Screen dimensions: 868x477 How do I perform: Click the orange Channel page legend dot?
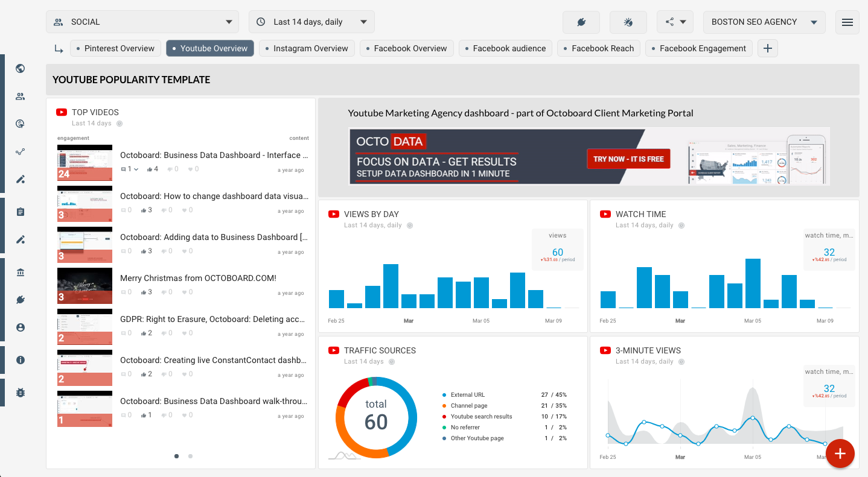pyautogui.click(x=444, y=406)
